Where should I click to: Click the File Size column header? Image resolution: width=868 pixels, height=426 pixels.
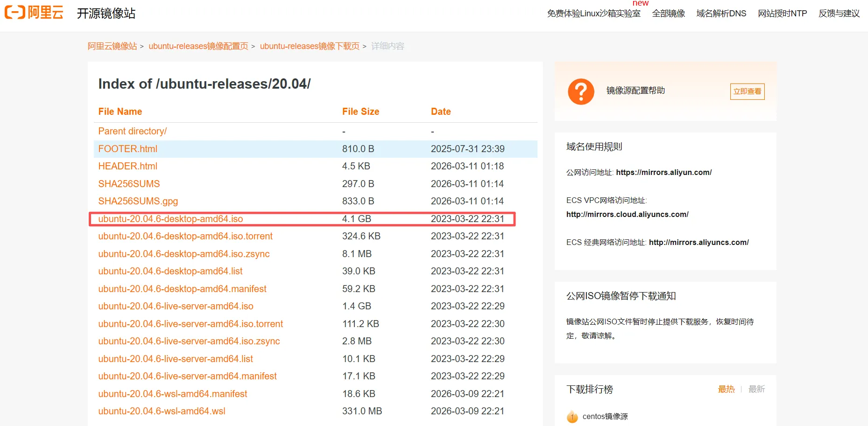click(360, 112)
